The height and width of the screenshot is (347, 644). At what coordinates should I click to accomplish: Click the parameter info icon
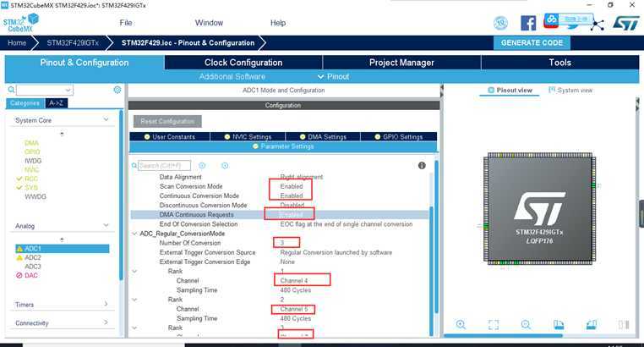click(422, 165)
